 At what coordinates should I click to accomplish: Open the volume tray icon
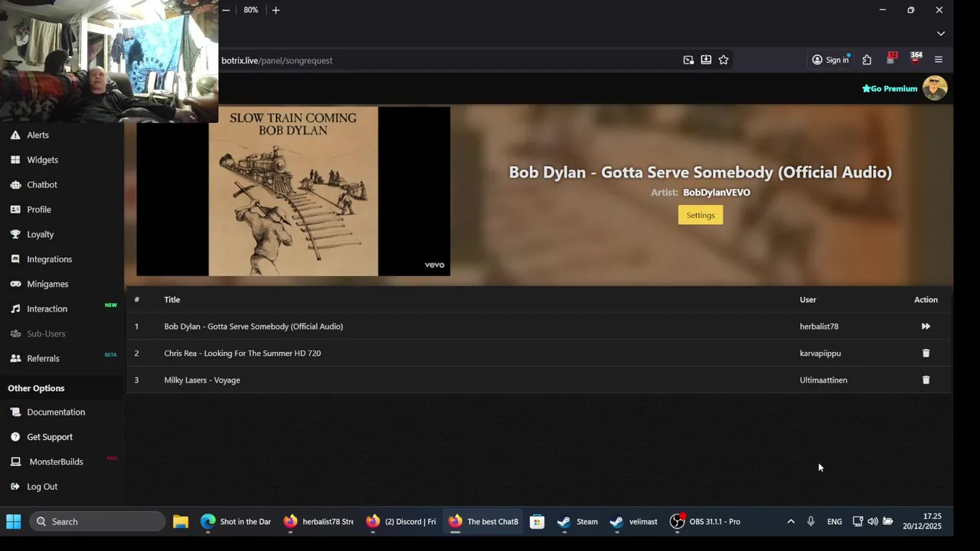[873, 522]
